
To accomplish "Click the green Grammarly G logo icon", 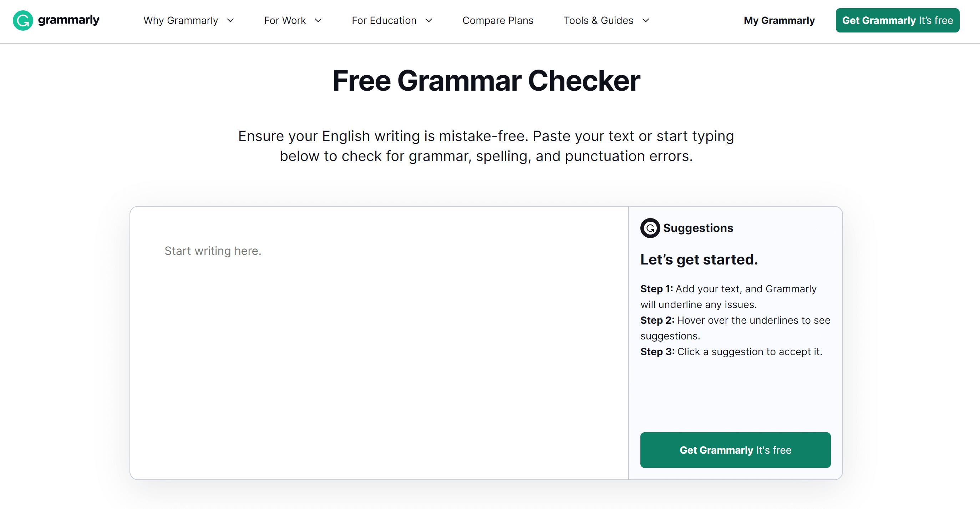I will click(23, 20).
